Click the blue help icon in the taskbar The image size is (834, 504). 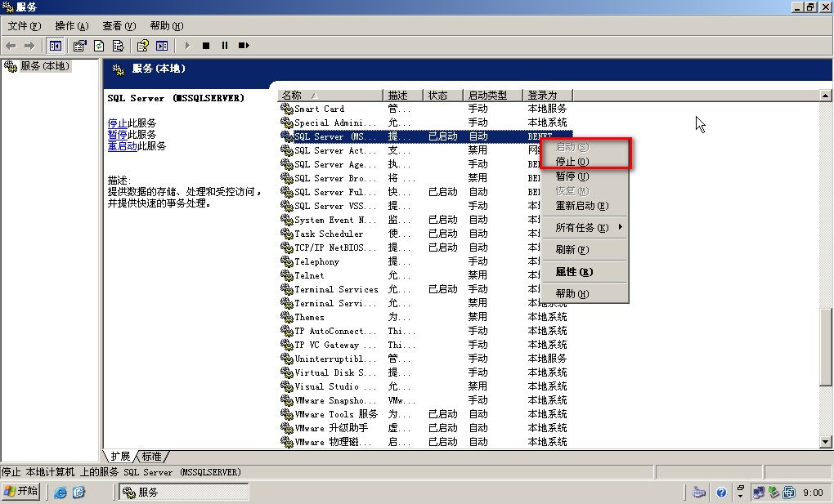point(721,493)
